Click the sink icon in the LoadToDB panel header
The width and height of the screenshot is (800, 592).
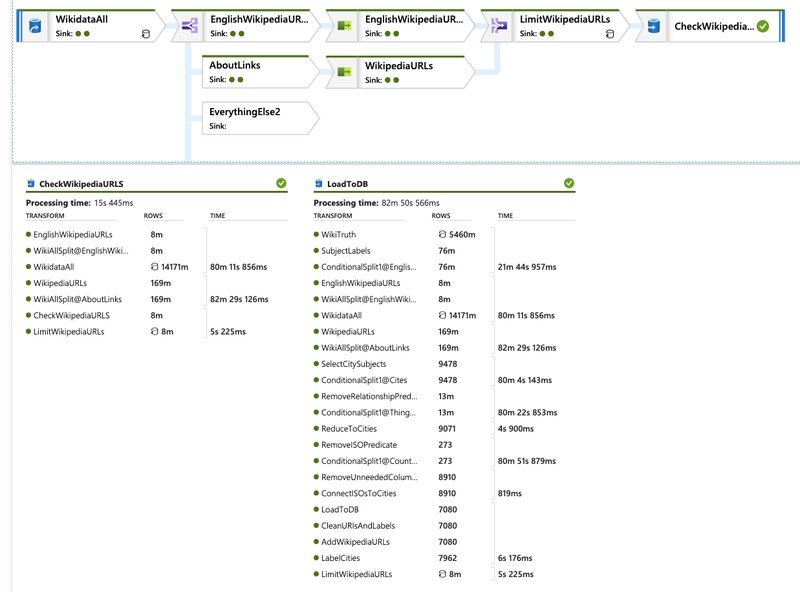coord(319,183)
